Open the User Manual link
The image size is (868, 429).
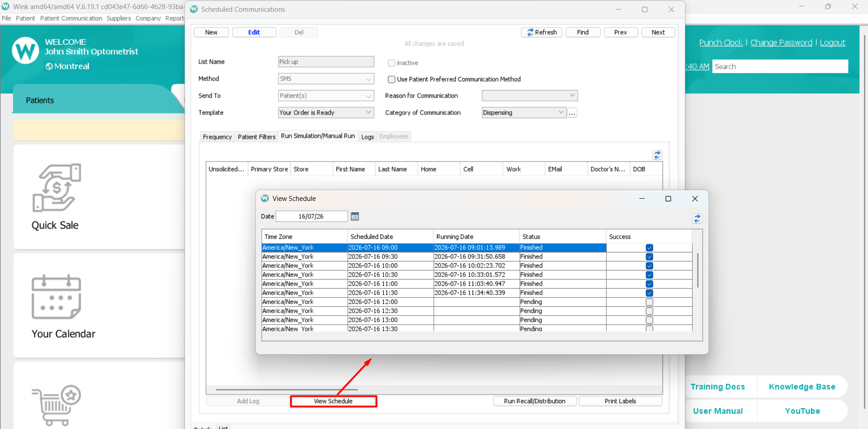[x=718, y=411]
